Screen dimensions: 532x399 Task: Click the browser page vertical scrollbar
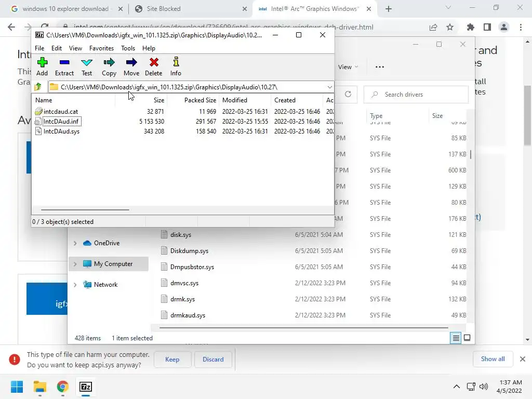coord(527,115)
